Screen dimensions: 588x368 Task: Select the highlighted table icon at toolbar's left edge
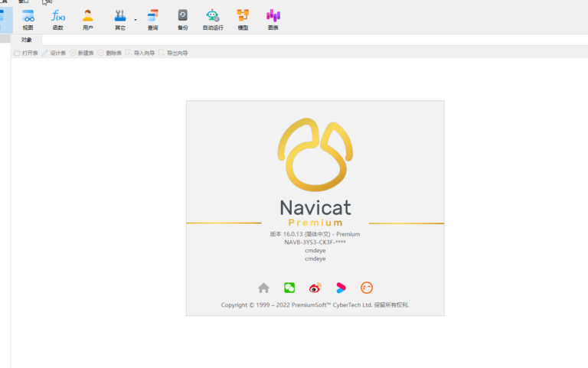coord(5,20)
